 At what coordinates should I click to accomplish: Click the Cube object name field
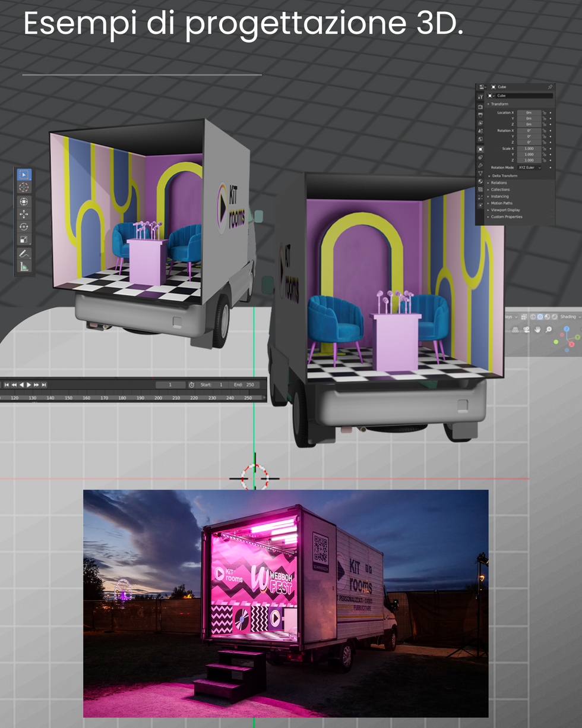[x=524, y=96]
